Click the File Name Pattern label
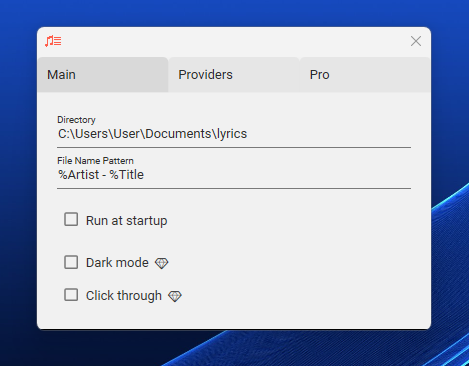Image resolution: width=469 pixels, height=366 pixels. [95, 161]
